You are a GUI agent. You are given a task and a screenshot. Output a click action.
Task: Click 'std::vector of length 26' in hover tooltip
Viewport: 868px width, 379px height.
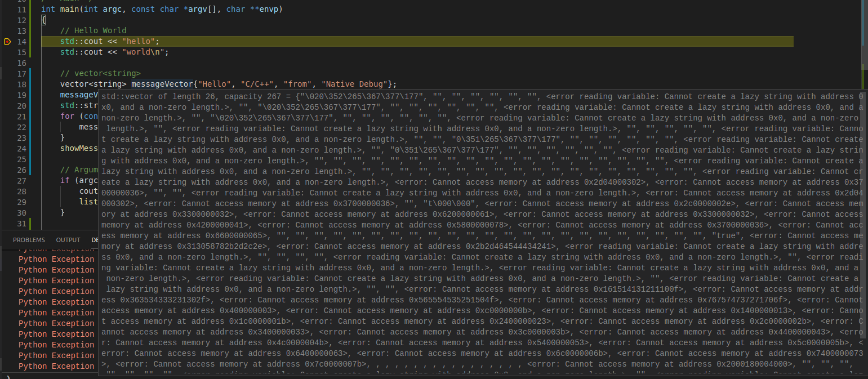point(158,97)
